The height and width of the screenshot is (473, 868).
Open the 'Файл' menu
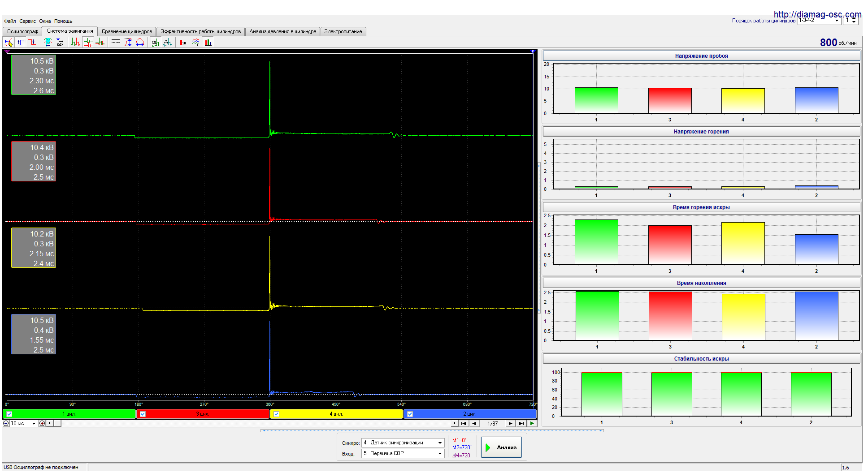10,21
